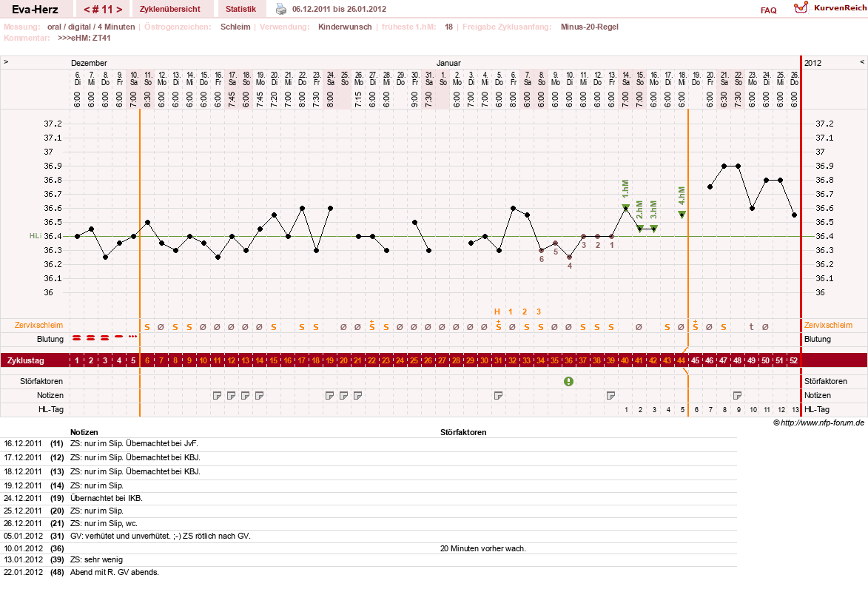Click the t cervical mucus entry on day 49

[x=751, y=326]
